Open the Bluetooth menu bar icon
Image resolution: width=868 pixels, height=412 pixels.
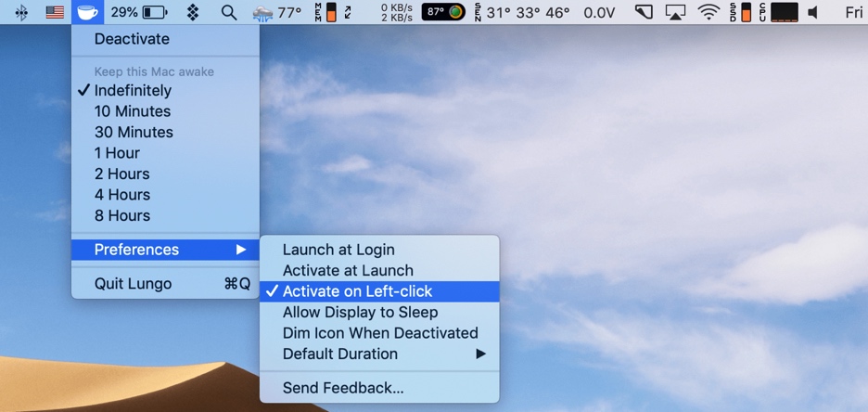click(21, 12)
